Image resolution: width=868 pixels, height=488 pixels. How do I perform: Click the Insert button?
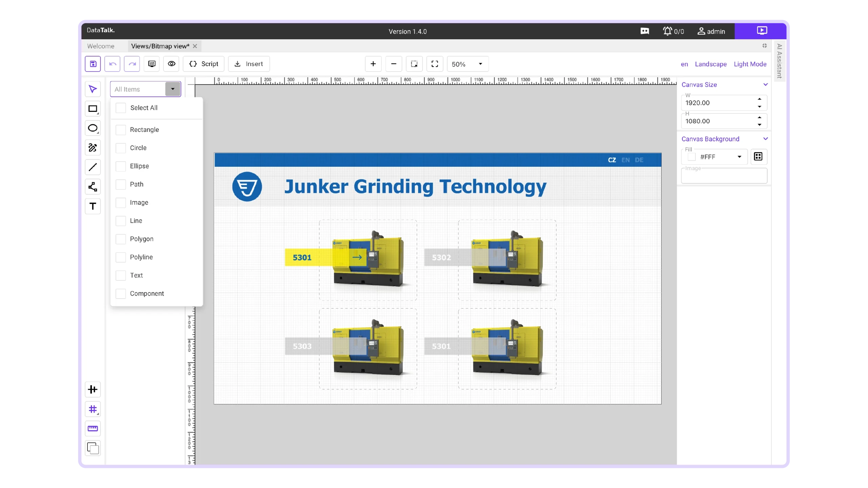249,64
